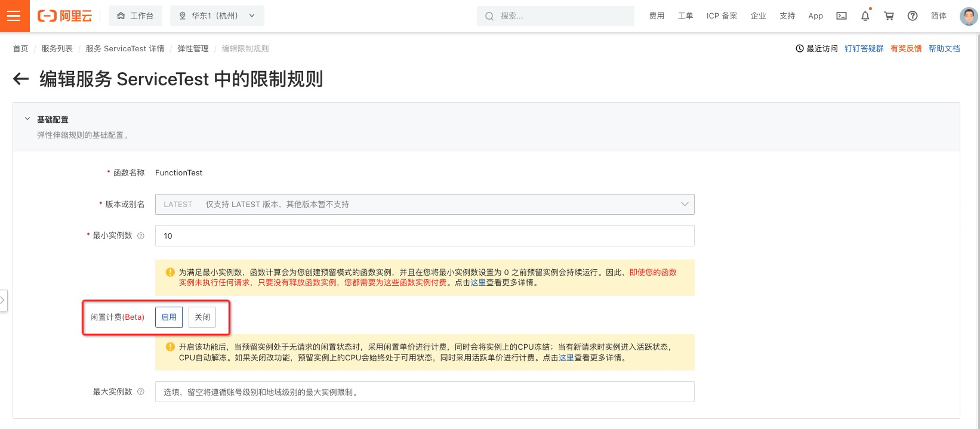Go to 服务列表 breadcrumb
The image size is (980, 429).
pos(57,48)
